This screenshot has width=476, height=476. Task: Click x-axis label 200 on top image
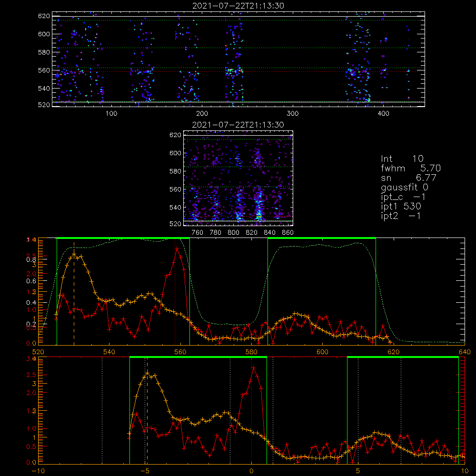pyautogui.click(x=202, y=114)
